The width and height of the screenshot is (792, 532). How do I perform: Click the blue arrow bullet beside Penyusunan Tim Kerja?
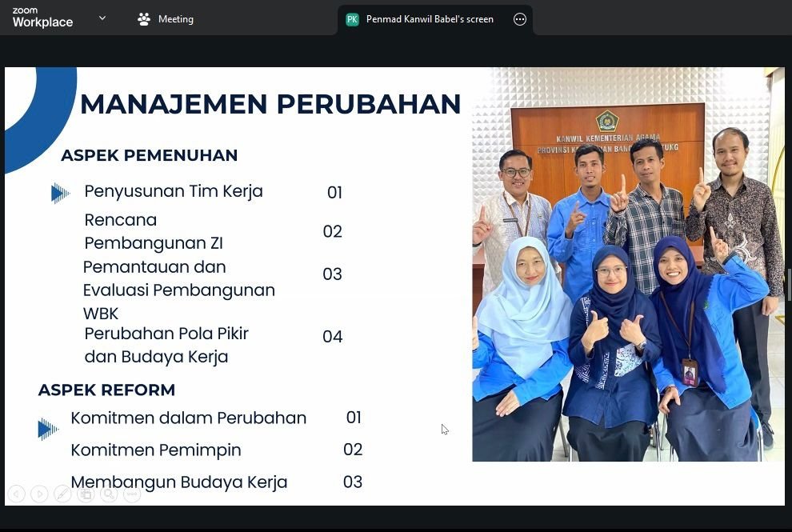pos(59,193)
